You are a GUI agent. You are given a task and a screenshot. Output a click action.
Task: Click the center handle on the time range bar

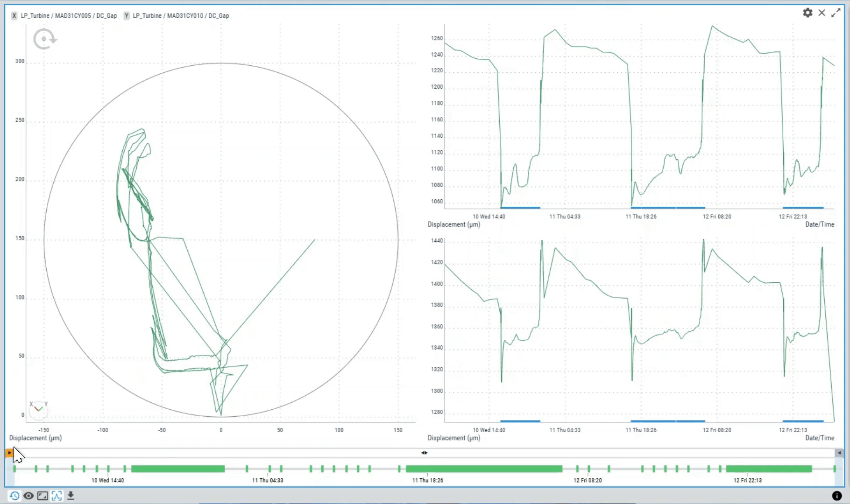coord(424,453)
